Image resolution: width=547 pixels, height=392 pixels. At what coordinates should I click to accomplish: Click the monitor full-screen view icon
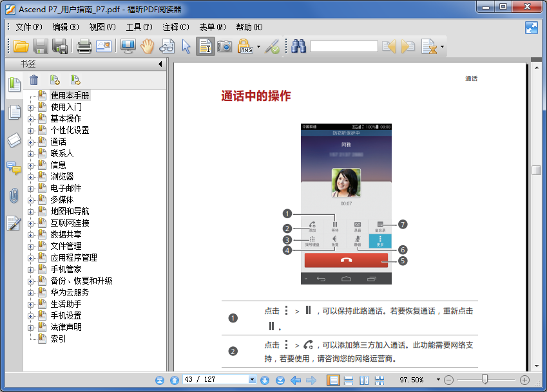[128, 46]
